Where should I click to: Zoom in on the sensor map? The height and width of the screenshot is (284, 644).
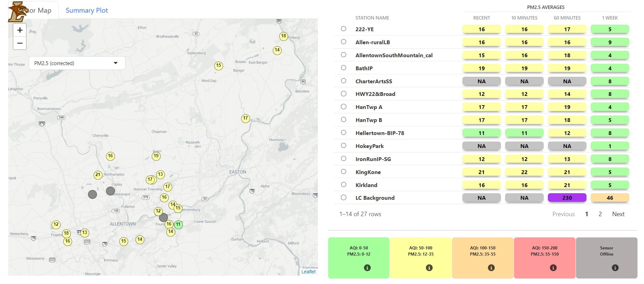pyautogui.click(x=20, y=30)
